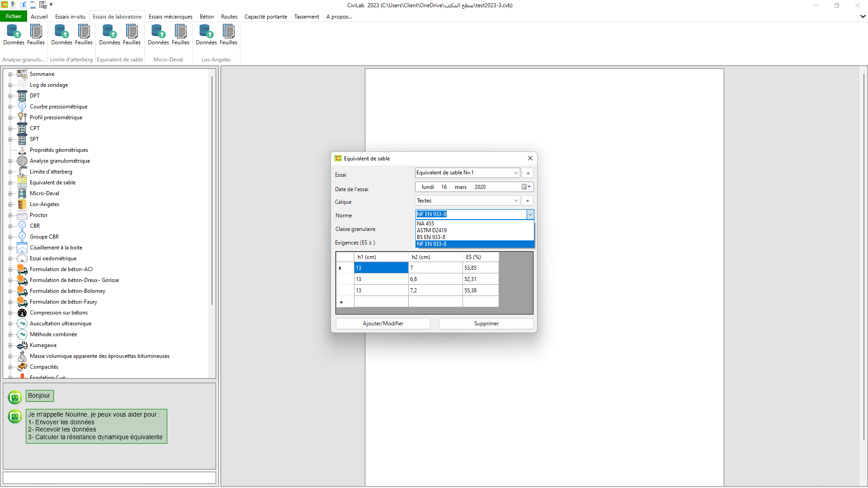This screenshot has height=488, width=868.
Task: Click the Analyse granulométrique globe icon
Action: click(22, 161)
